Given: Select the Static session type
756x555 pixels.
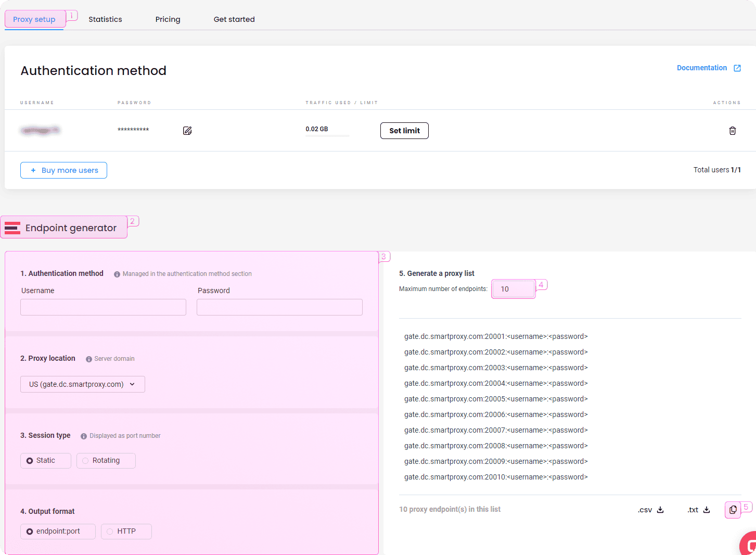Looking at the screenshot, I should pos(46,461).
